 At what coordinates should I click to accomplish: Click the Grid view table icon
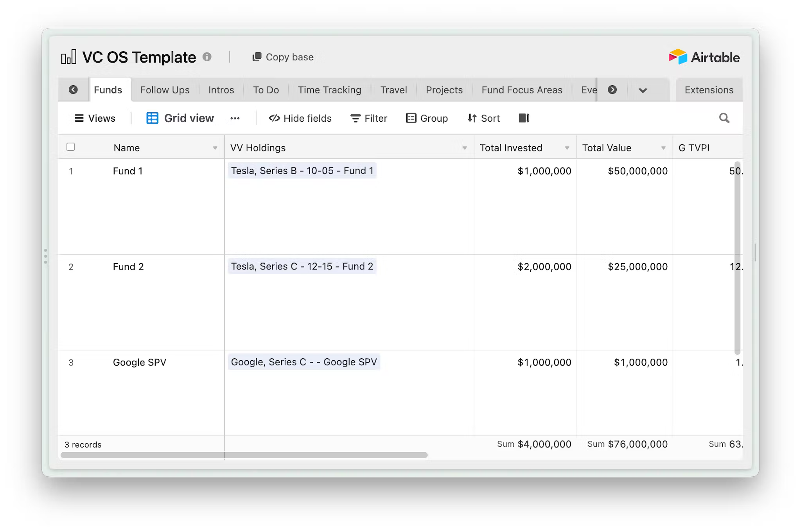click(x=152, y=118)
